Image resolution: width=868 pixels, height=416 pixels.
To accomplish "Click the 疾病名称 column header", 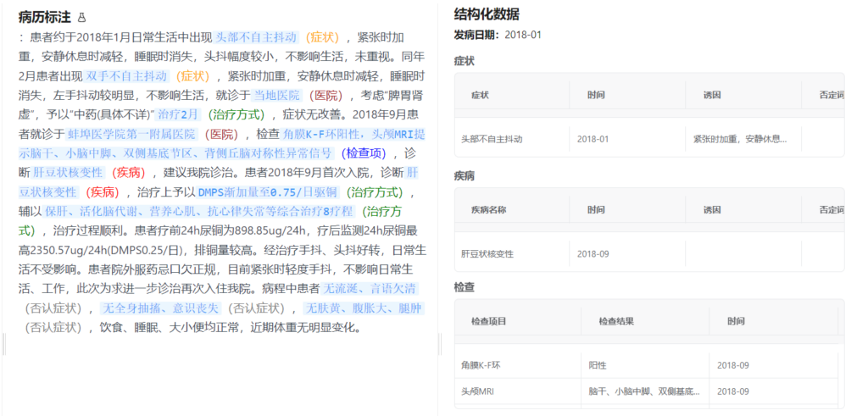I will click(x=487, y=210).
